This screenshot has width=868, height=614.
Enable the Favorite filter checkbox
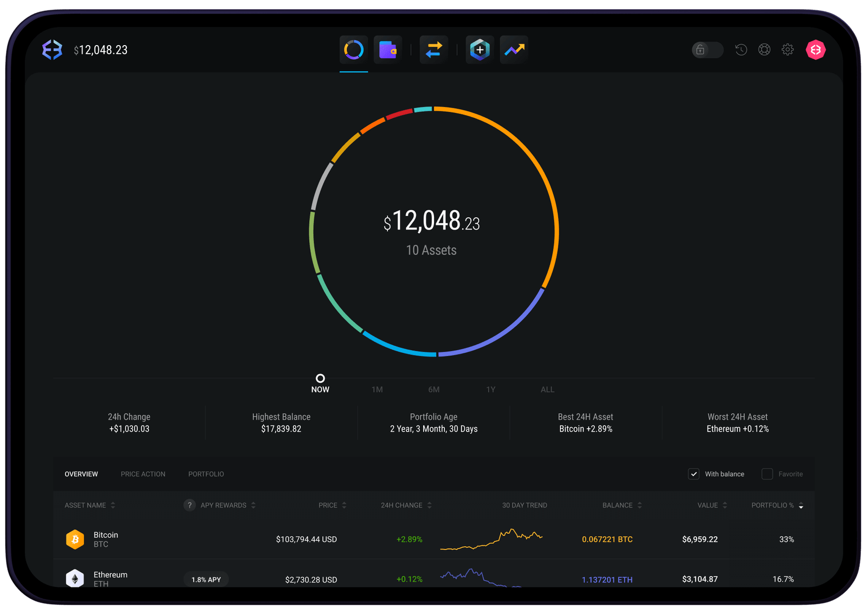(x=767, y=474)
